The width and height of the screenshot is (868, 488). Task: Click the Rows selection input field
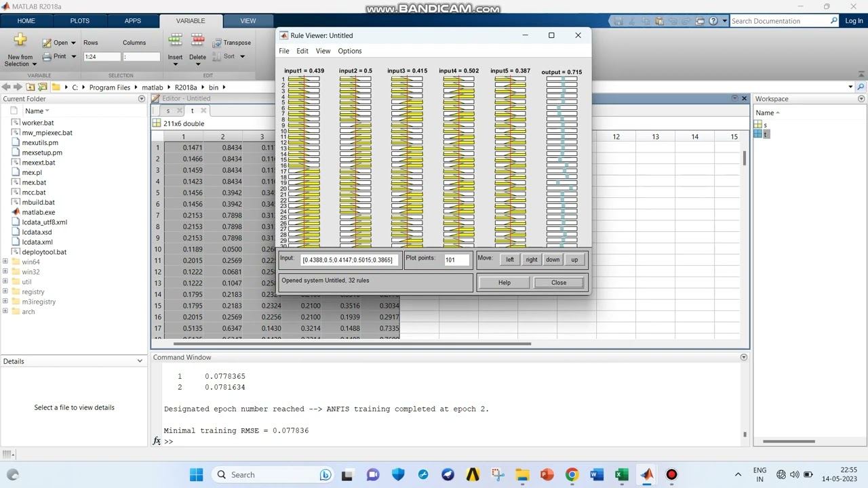(x=102, y=57)
